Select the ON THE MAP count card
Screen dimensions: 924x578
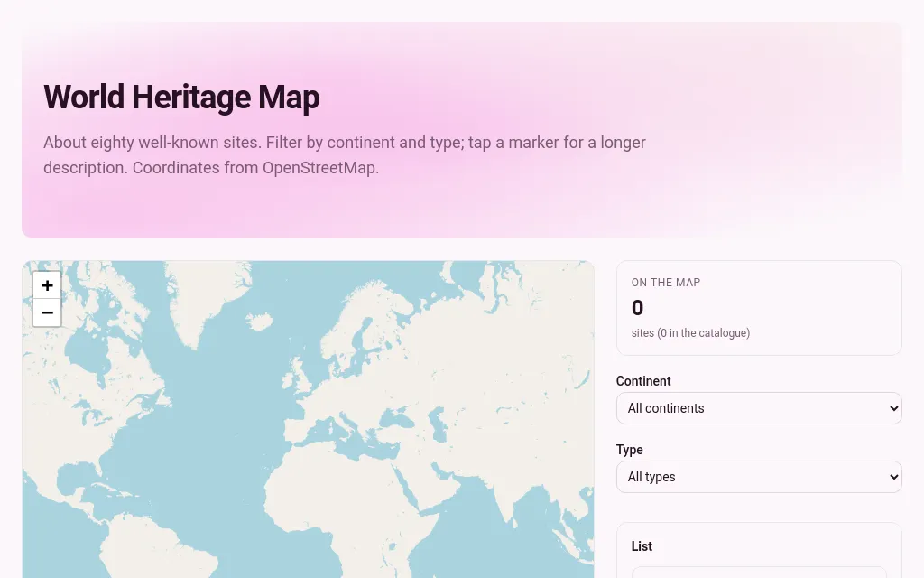pos(759,308)
